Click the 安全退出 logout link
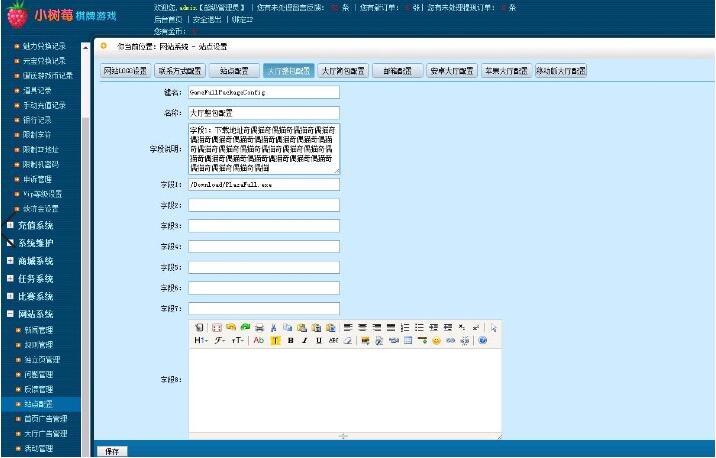Viewport: 716px width, 458px height. point(207,20)
